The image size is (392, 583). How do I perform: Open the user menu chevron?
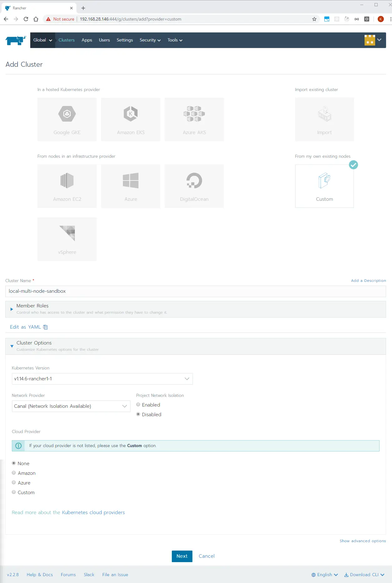[379, 40]
